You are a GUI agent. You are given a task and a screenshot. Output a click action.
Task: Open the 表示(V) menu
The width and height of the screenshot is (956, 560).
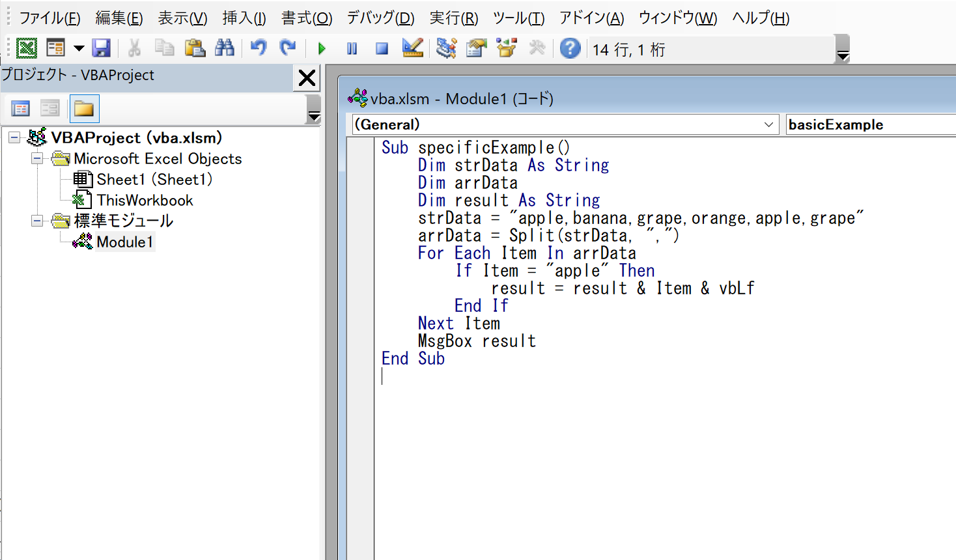pyautogui.click(x=182, y=18)
